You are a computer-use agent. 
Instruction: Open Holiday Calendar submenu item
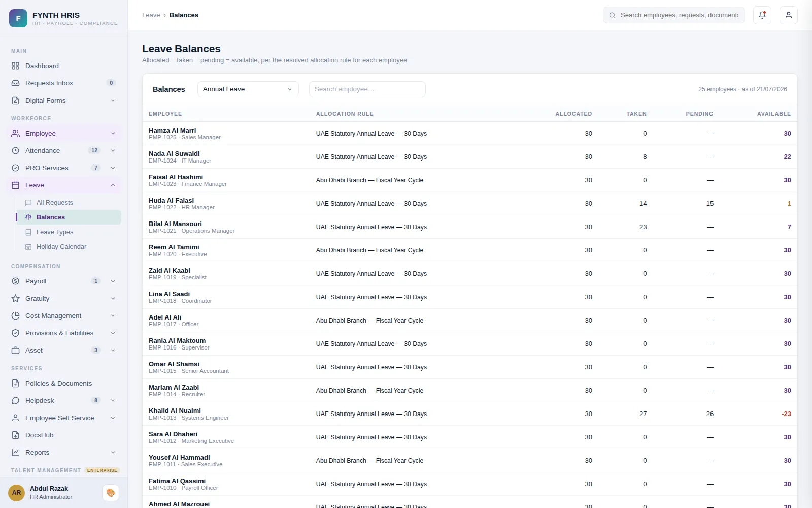[69, 247]
